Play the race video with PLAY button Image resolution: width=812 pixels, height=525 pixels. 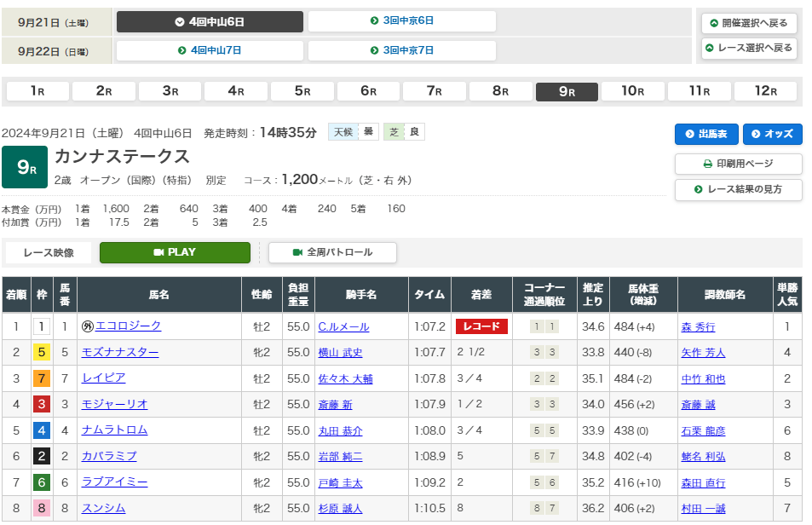tap(175, 252)
